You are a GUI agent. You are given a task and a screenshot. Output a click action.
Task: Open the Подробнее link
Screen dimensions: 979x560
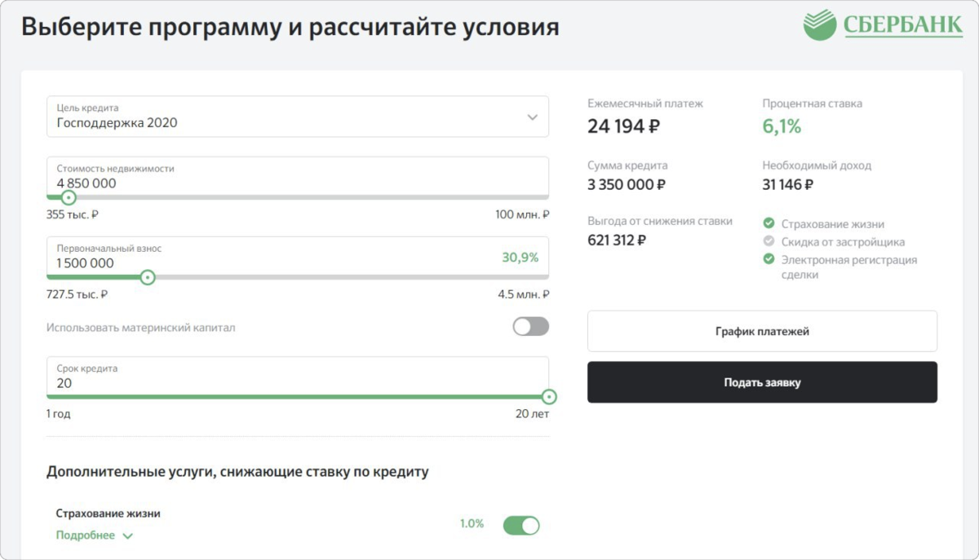tap(86, 536)
